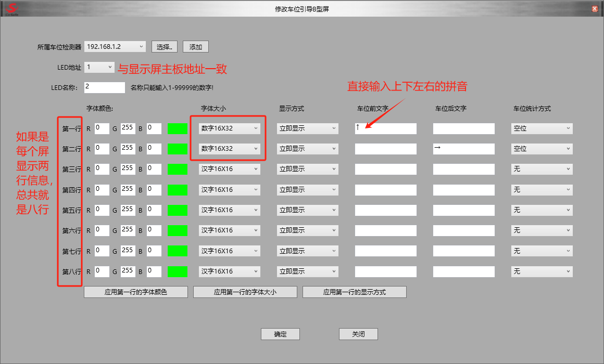Pick the green color swatch in 第五行
This screenshot has height=364, width=604.
[x=177, y=210]
